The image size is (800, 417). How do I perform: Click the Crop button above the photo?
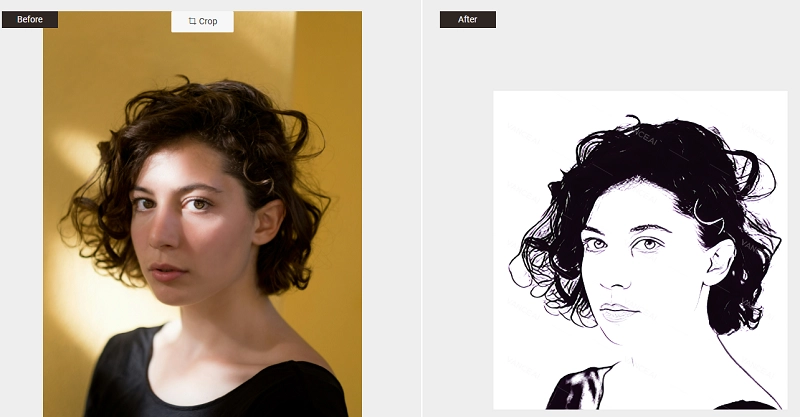[203, 21]
